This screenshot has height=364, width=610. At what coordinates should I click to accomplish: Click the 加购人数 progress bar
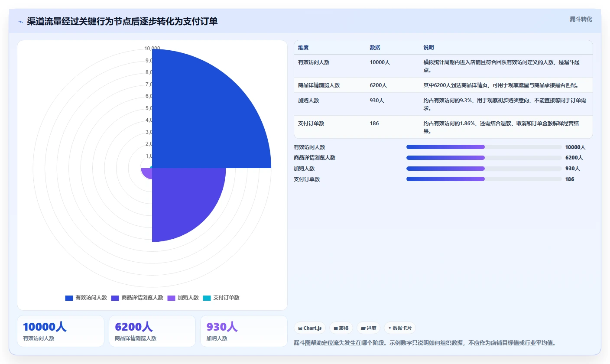(484, 169)
